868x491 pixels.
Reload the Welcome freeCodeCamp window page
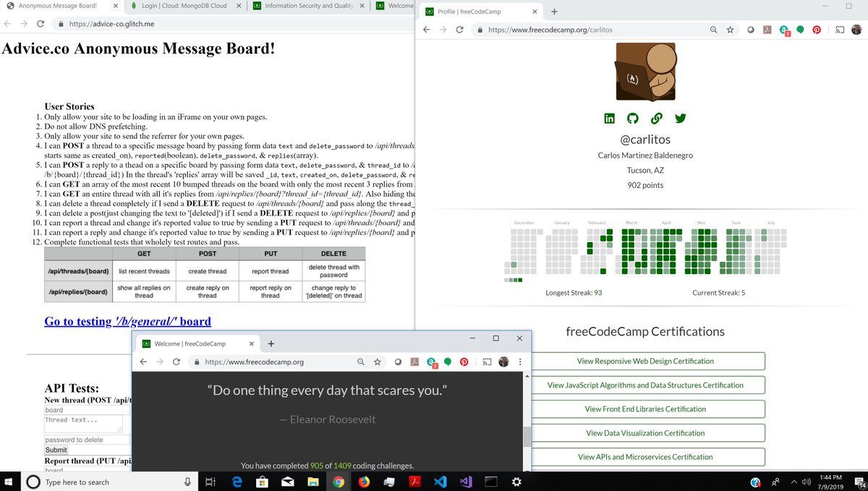[x=176, y=362]
